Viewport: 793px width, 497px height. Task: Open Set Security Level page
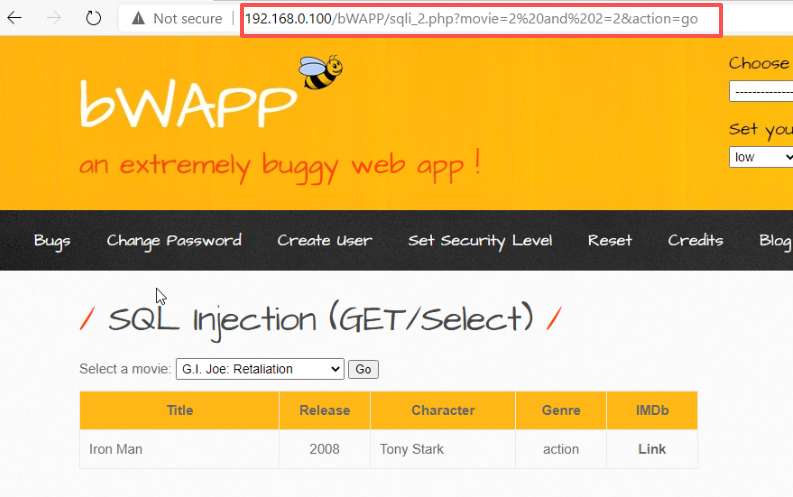[x=480, y=241]
